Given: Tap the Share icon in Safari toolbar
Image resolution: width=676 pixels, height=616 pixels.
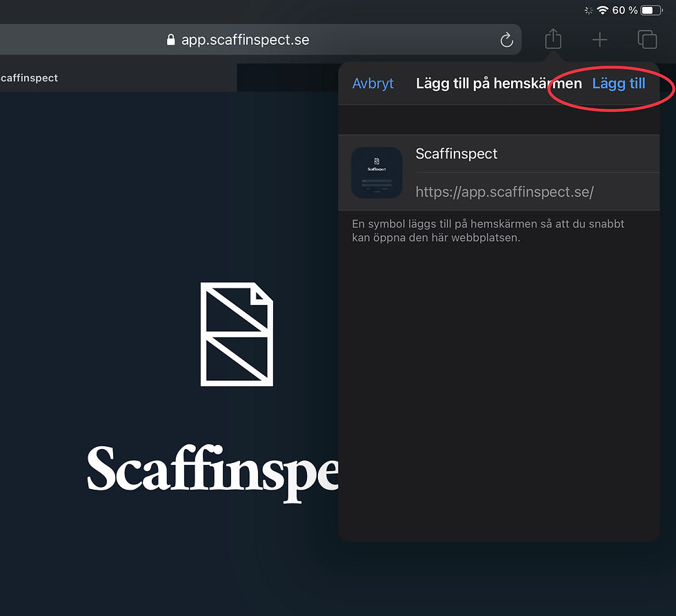Looking at the screenshot, I should (553, 39).
